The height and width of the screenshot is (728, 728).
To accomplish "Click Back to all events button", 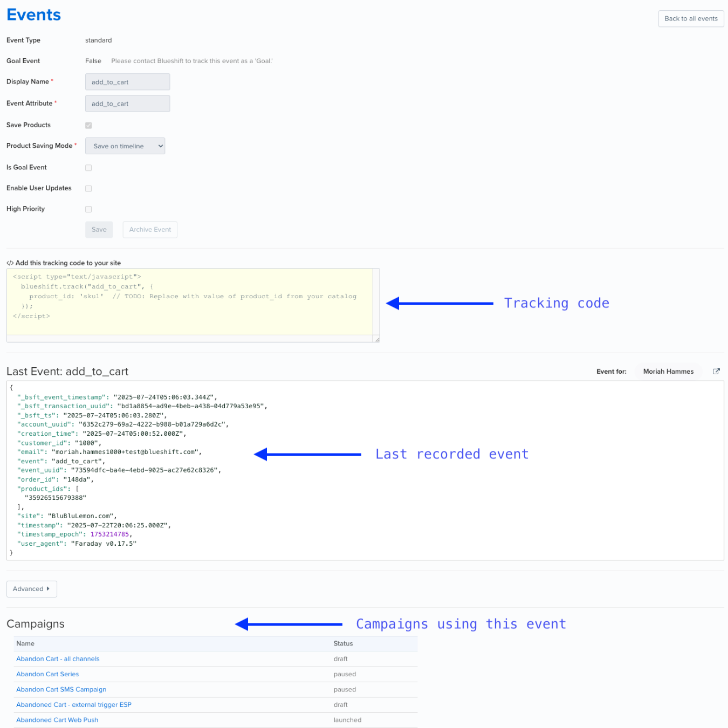I will tap(691, 18).
